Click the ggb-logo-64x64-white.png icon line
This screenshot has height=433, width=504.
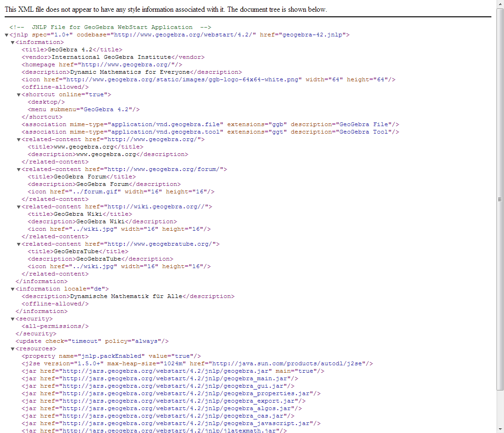click(209, 80)
